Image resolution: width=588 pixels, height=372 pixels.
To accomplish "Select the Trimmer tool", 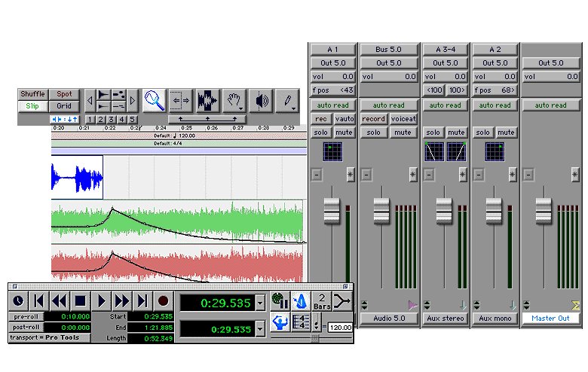I will tap(181, 100).
